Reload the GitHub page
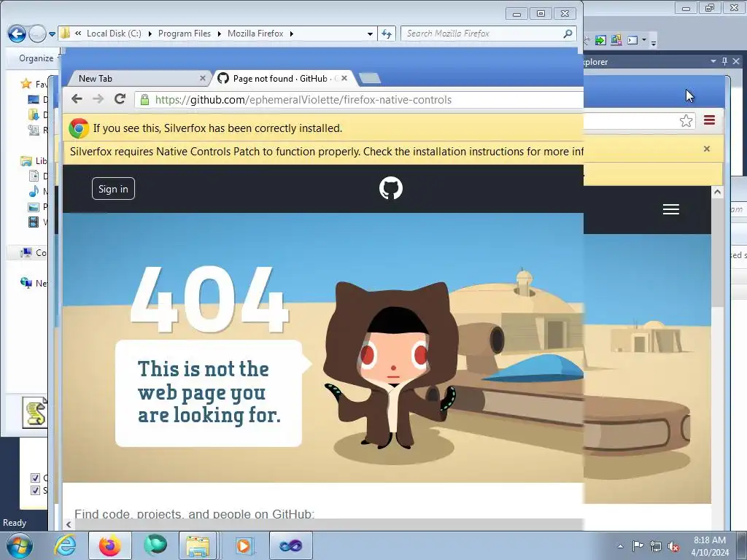Viewport: 747px width, 560px height. click(x=120, y=99)
